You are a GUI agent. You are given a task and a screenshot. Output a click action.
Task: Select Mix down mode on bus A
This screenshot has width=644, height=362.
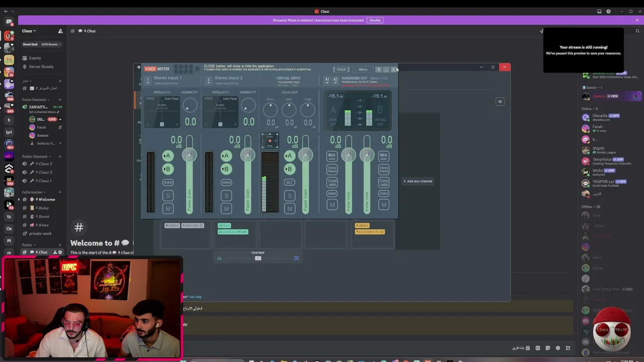[332, 156]
